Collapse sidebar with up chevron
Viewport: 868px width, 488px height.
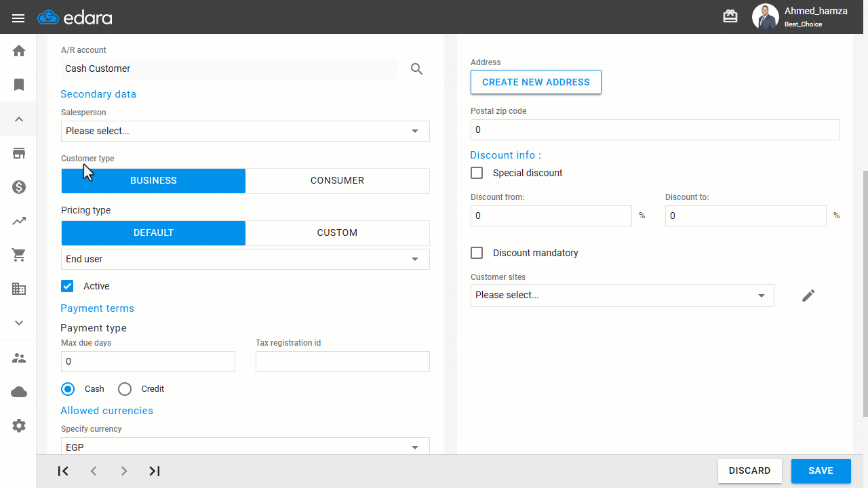19,119
